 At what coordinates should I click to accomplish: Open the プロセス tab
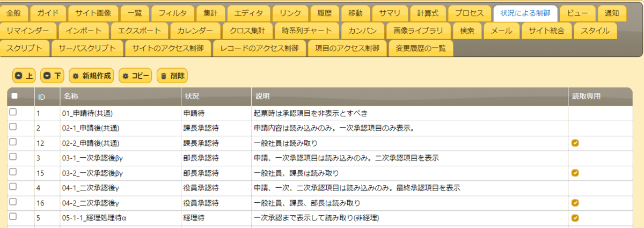(x=469, y=12)
